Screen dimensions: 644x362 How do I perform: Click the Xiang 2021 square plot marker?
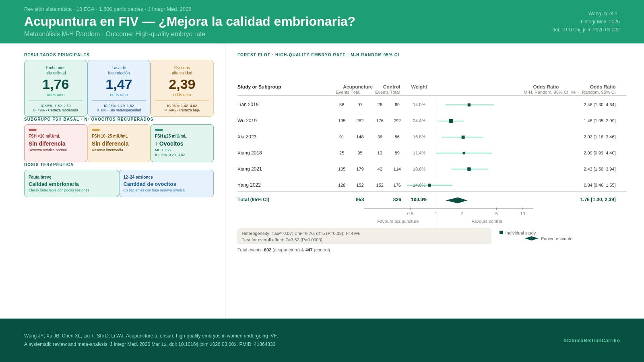coord(469,169)
